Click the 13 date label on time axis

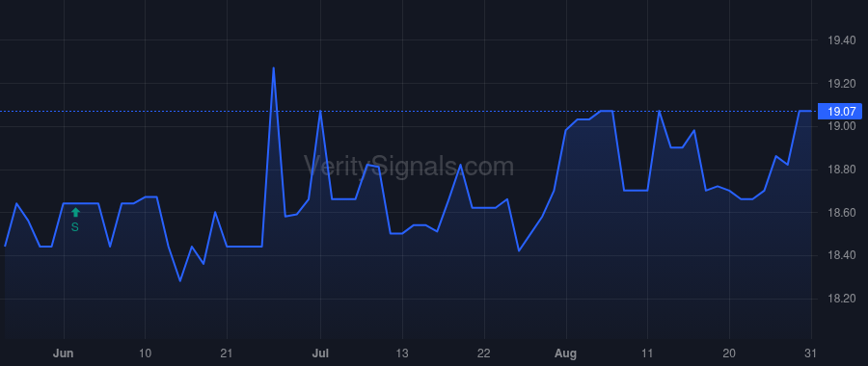tap(402, 353)
